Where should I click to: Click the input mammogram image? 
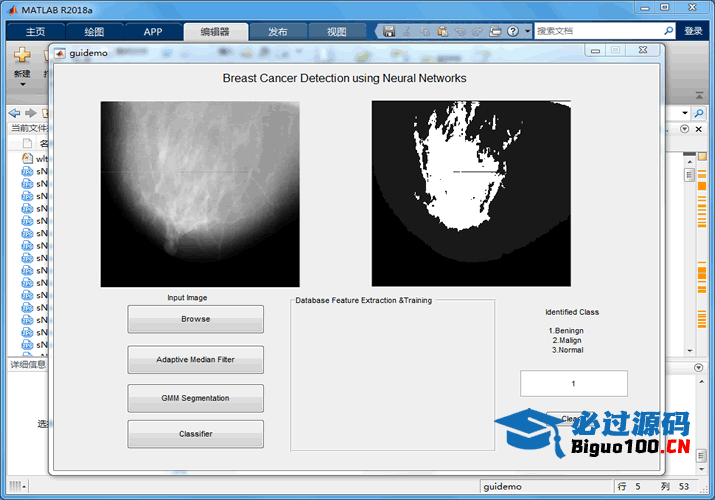click(x=200, y=194)
